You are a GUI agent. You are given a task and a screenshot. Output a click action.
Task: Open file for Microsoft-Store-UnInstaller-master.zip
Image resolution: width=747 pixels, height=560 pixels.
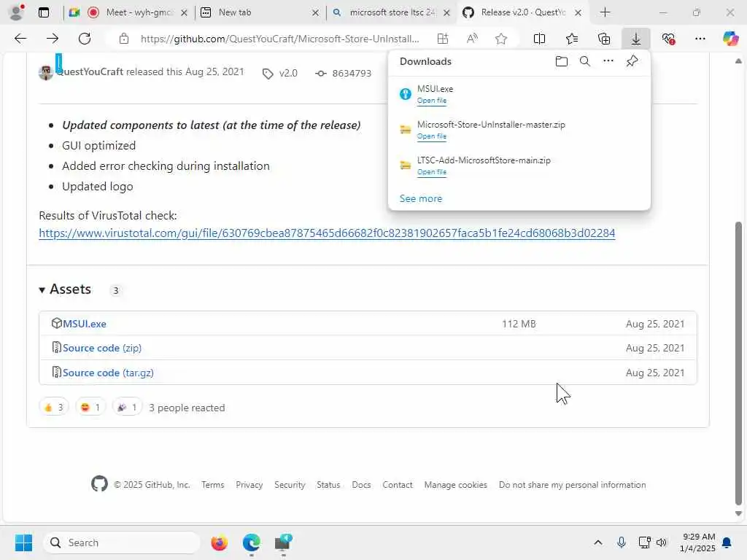[432, 136]
